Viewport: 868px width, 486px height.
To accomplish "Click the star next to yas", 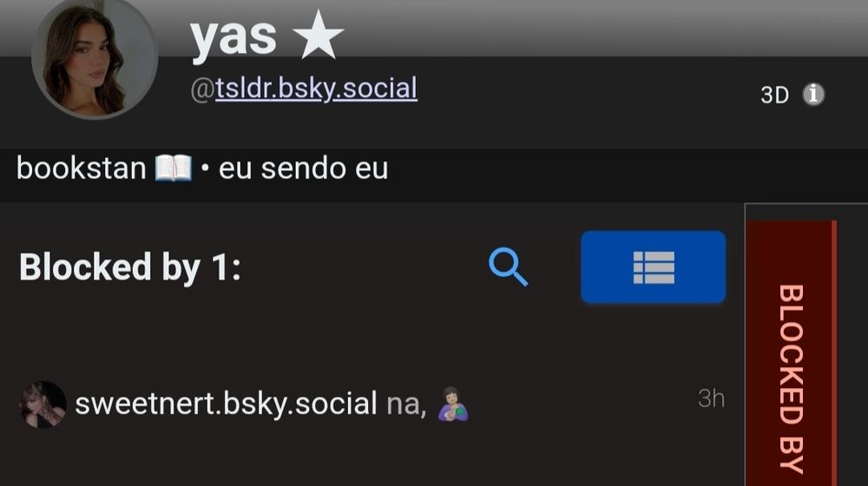I will (x=318, y=35).
